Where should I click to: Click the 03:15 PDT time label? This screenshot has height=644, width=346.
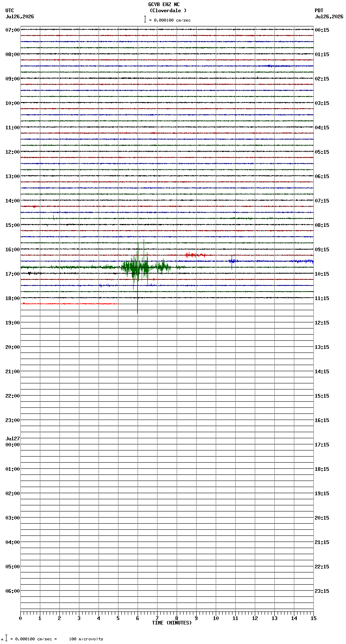coord(322,103)
